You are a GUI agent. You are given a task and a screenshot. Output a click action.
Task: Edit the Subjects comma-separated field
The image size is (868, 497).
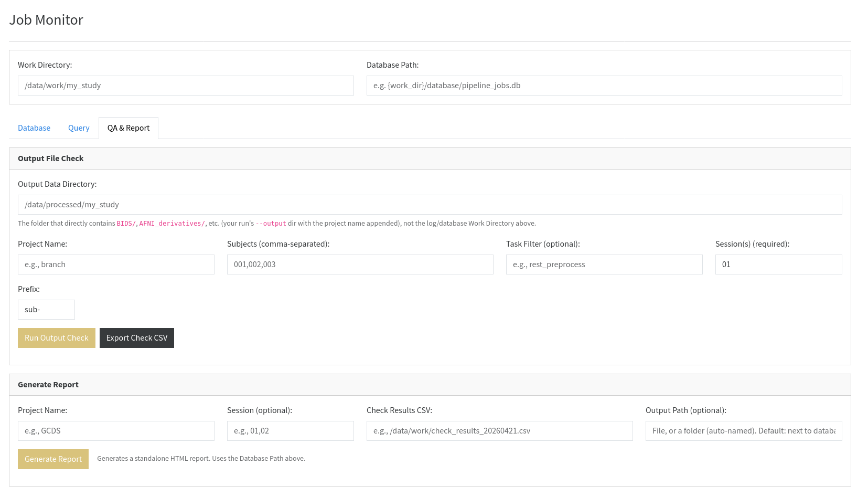[x=360, y=265]
